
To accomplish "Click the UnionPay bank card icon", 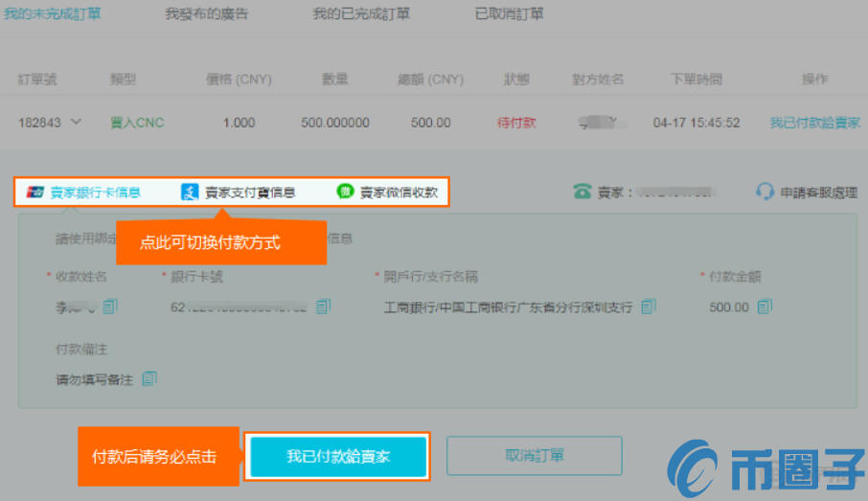I will [x=34, y=192].
